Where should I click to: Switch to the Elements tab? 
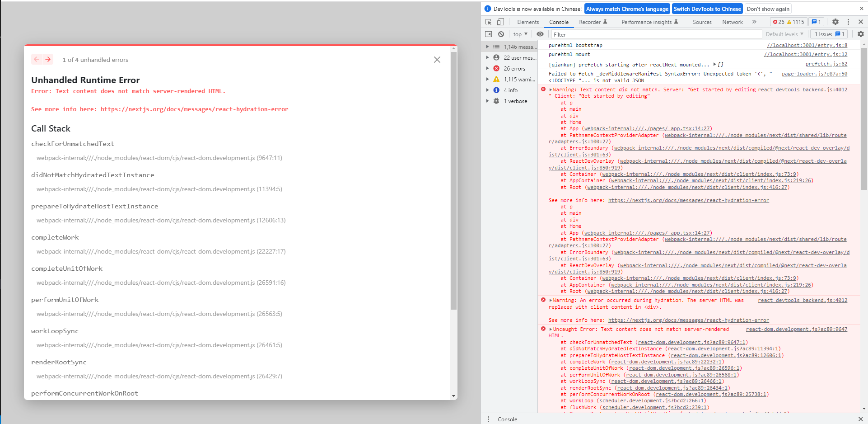(528, 22)
